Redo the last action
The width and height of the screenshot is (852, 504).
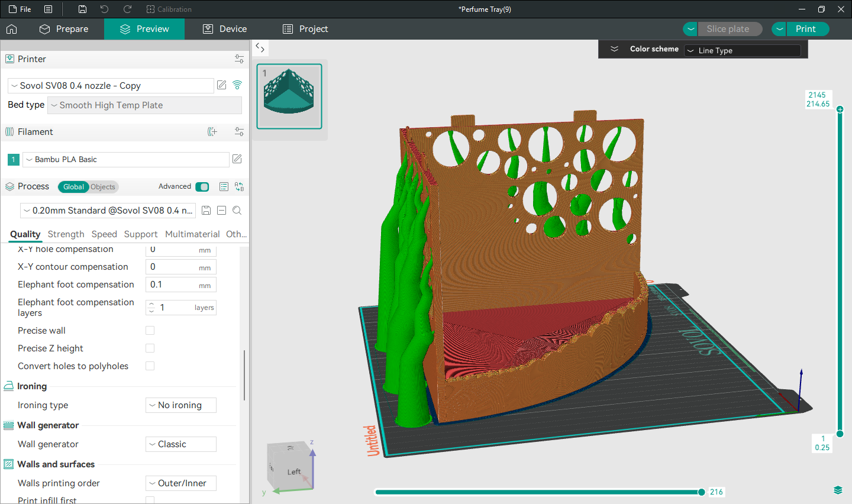[x=127, y=9]
